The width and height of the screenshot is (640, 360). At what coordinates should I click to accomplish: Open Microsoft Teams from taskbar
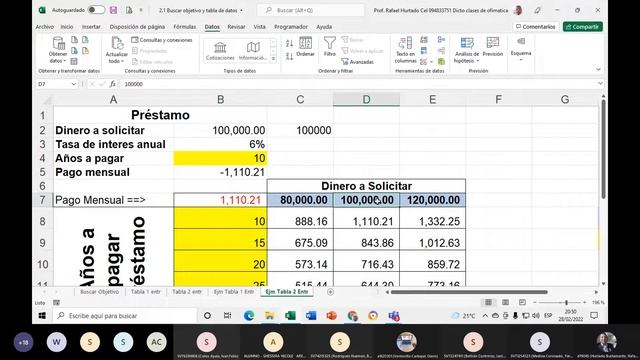(394, 316)
